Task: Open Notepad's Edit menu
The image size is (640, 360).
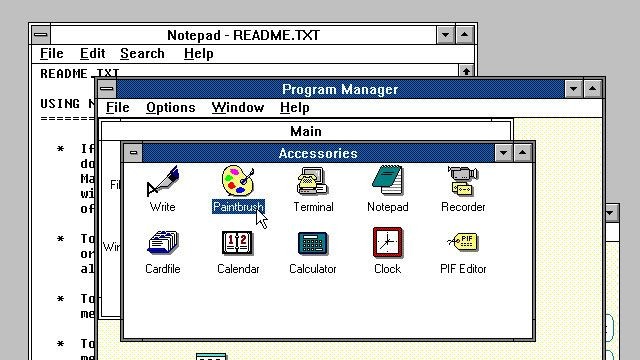Action: 93,53
